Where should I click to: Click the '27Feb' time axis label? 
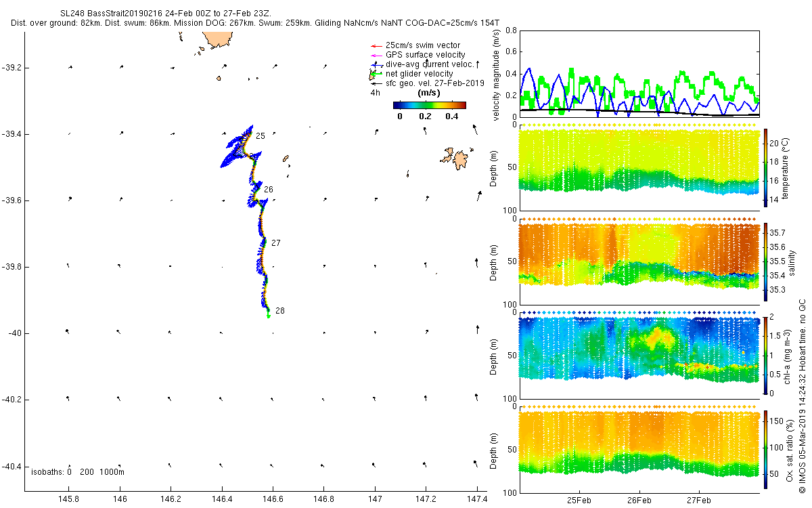[x=699, y=501]
